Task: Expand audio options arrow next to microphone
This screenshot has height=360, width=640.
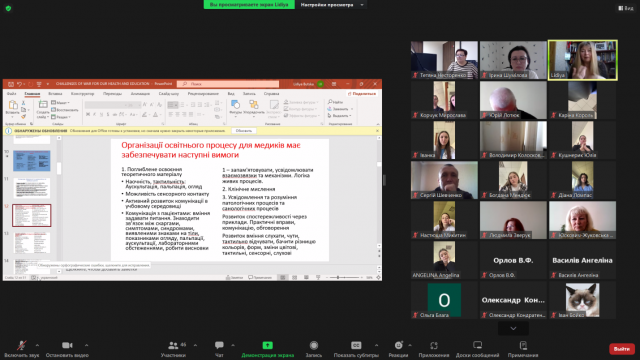Action: coord(37,345)
